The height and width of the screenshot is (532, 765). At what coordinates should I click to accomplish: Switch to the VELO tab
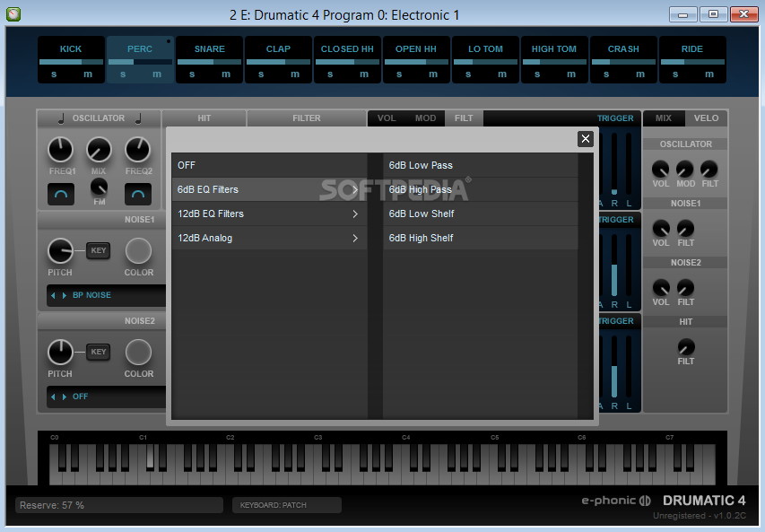pos(706,118)
